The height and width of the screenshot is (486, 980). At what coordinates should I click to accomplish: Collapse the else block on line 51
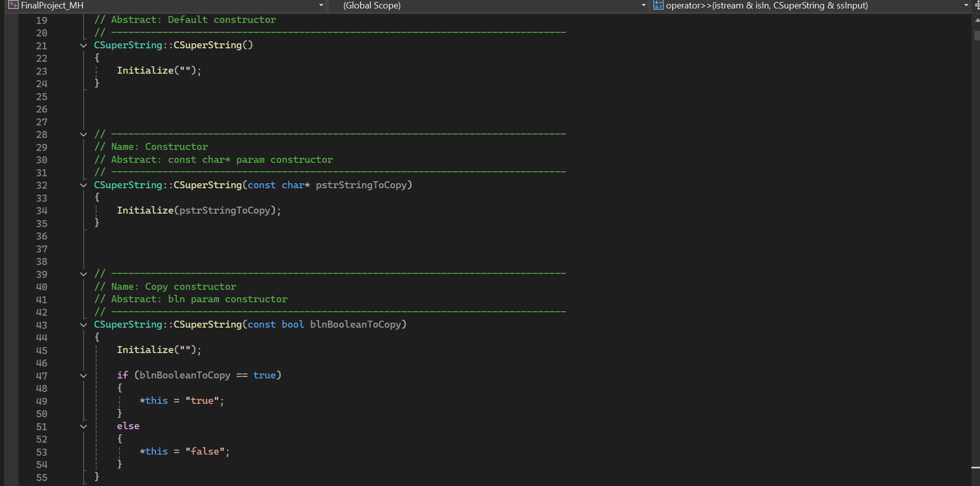[84, 426]
